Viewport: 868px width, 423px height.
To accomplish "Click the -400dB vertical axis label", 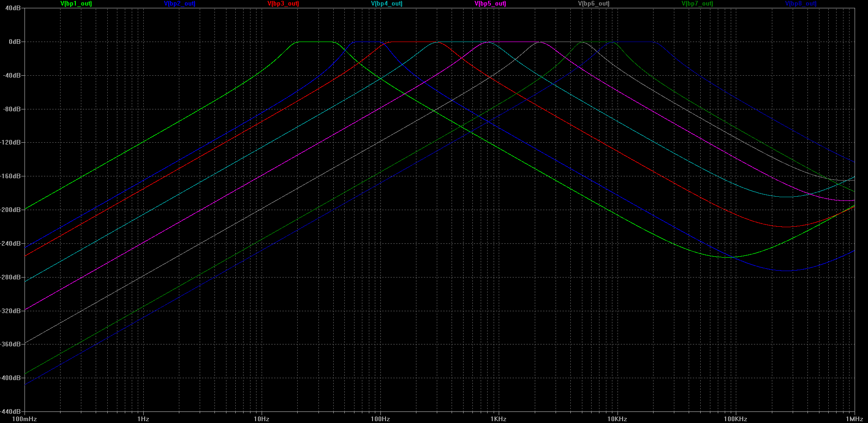I will click(x=11, y=378).
